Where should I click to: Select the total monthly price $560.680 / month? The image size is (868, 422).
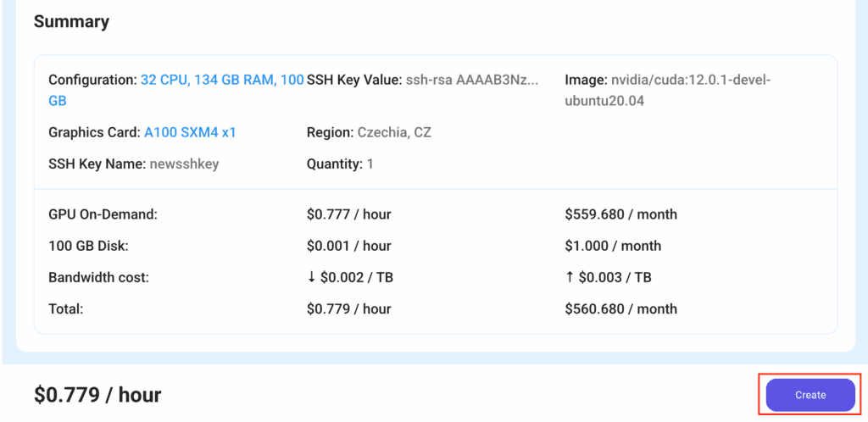coord(620,308)
